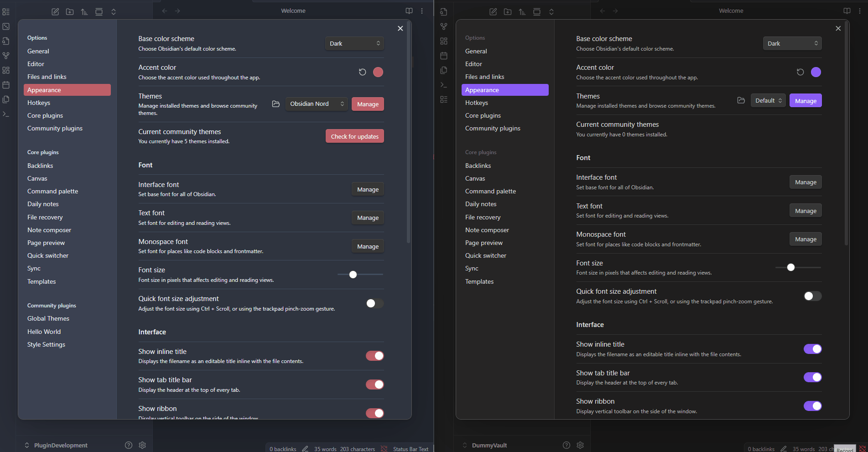Select Global Themes plugin settings
This screenshot has height=452, width=868.
tap(48, 318)
